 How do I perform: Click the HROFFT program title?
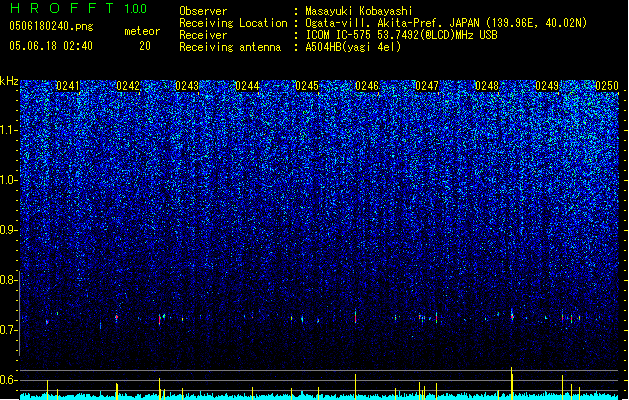coord(62,8)
